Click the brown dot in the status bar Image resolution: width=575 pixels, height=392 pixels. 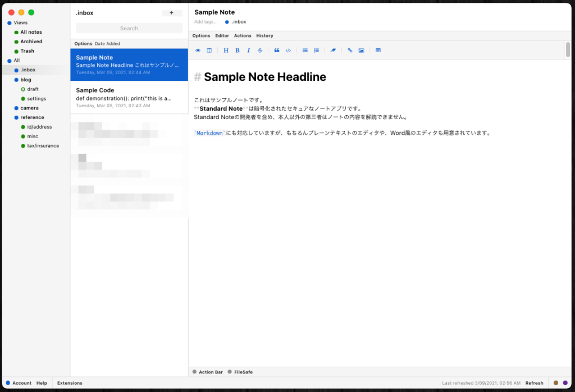pos(555,383)
